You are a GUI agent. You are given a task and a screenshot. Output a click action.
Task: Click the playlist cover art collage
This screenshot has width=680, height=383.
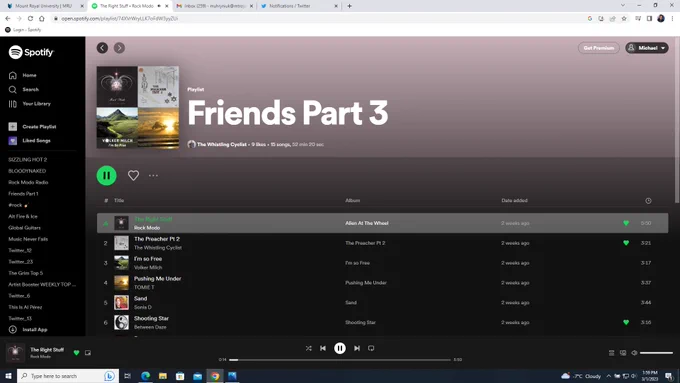(138, 107)
